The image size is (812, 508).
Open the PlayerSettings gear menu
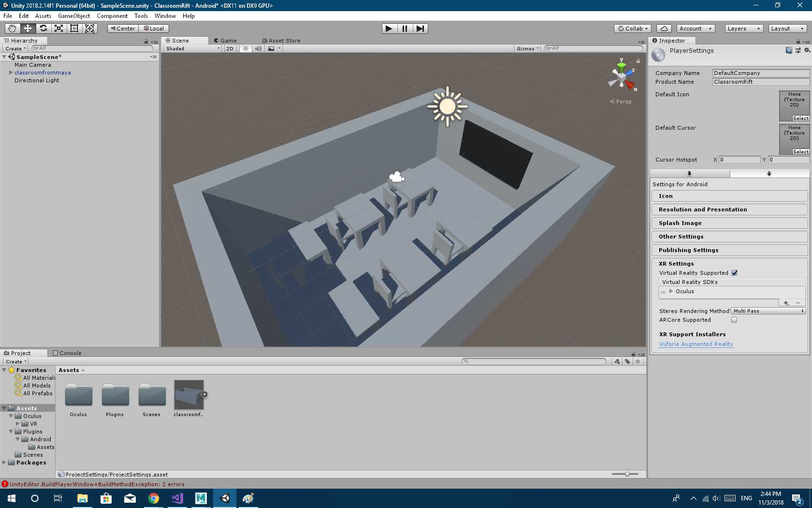coord(807,50)
